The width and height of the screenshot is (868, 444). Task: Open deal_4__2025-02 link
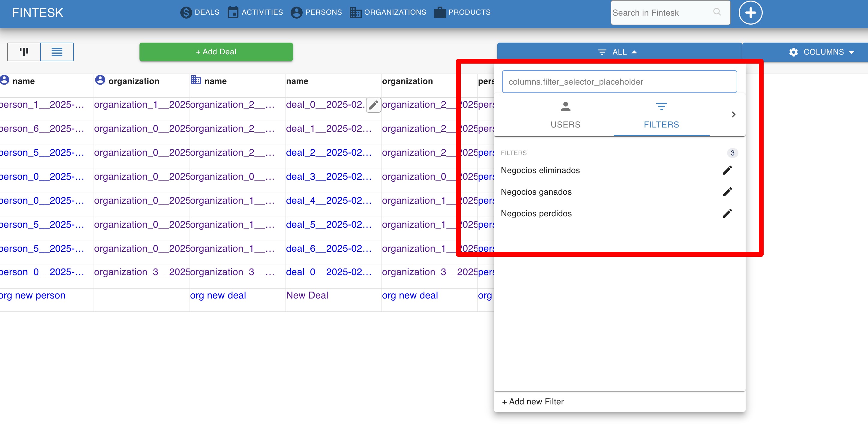(328, 201)
